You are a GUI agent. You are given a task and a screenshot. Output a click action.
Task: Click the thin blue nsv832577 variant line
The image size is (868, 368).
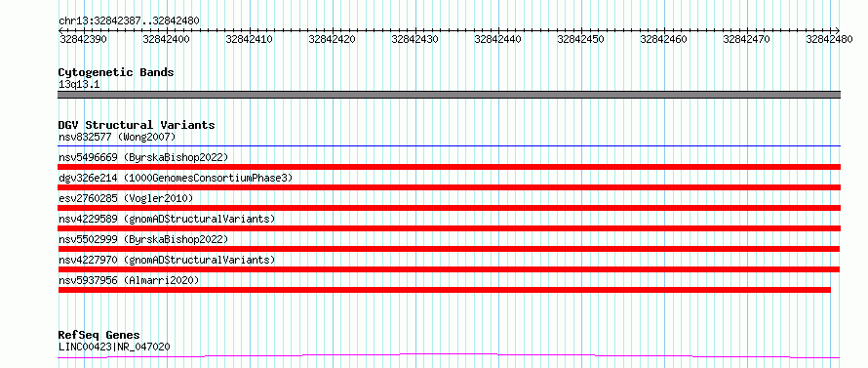point(450,146)
